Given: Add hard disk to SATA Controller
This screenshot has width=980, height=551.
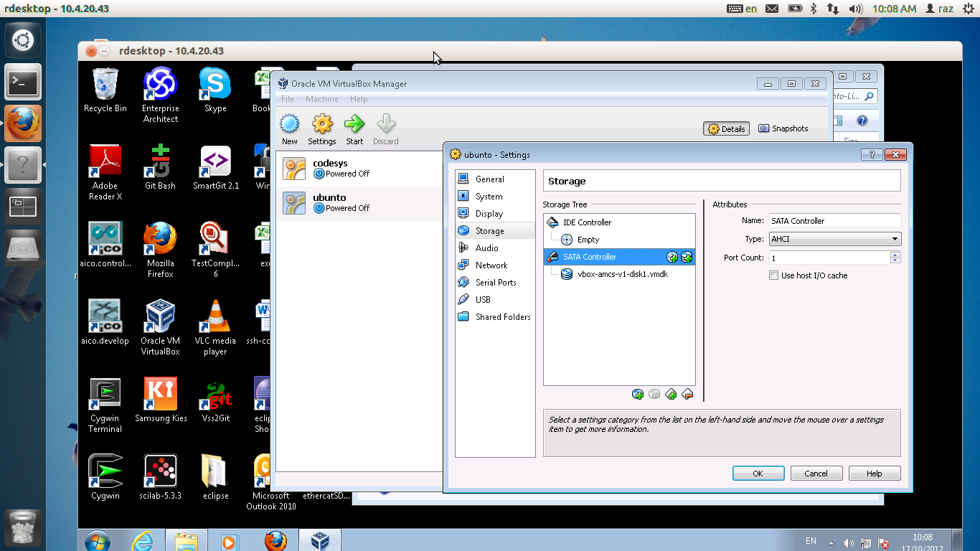Looking at the screenshot, I should click(x=687, y=257).
